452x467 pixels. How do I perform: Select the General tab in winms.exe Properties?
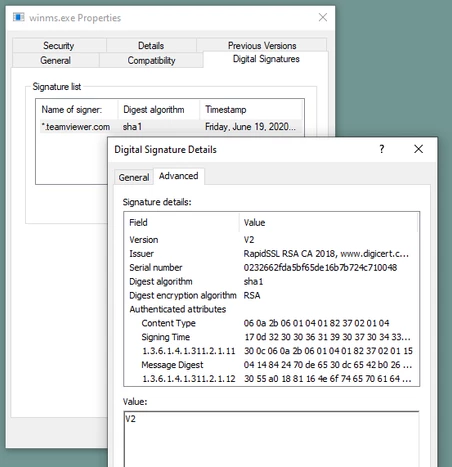click(55, 60)
